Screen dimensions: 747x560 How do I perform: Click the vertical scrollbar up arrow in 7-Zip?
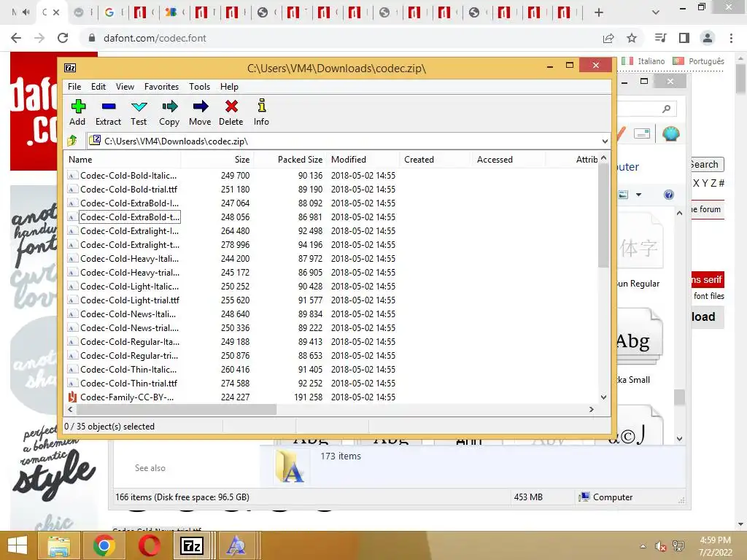(603, 158)
